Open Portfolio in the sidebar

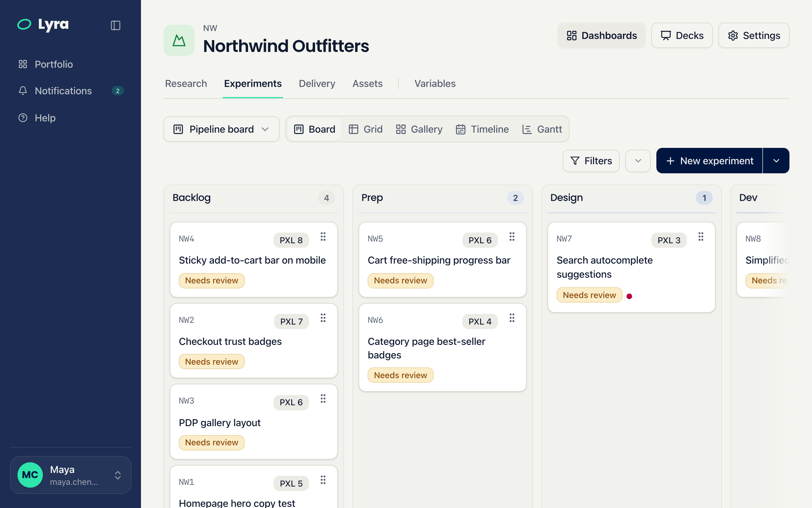[70, 64]
